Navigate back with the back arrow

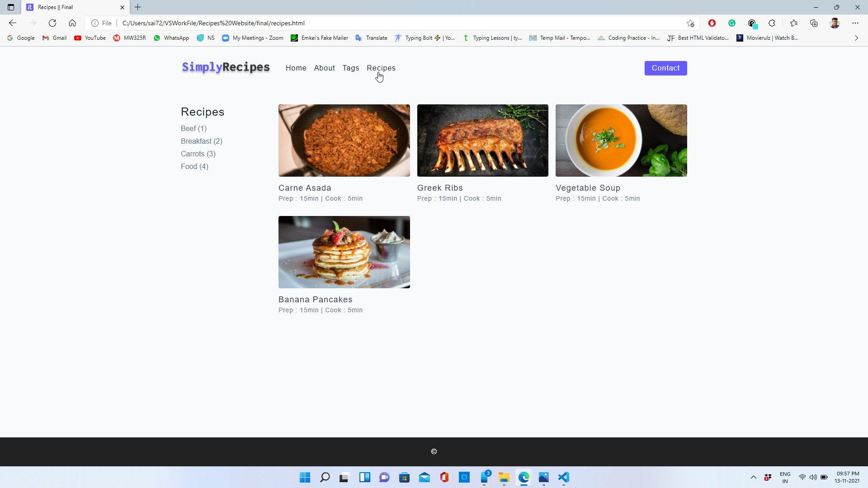coord(12,23)
